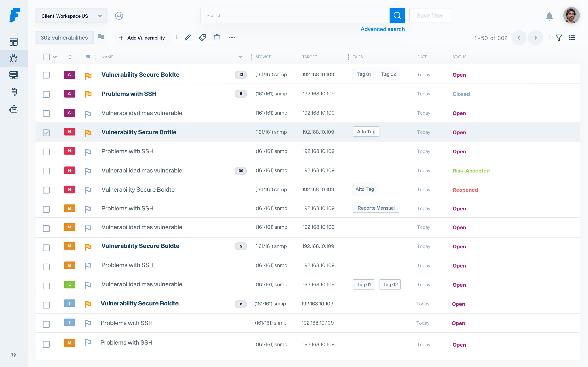Open the Vulnerabilities bug icon in sidebar

(x=14, y=58)
